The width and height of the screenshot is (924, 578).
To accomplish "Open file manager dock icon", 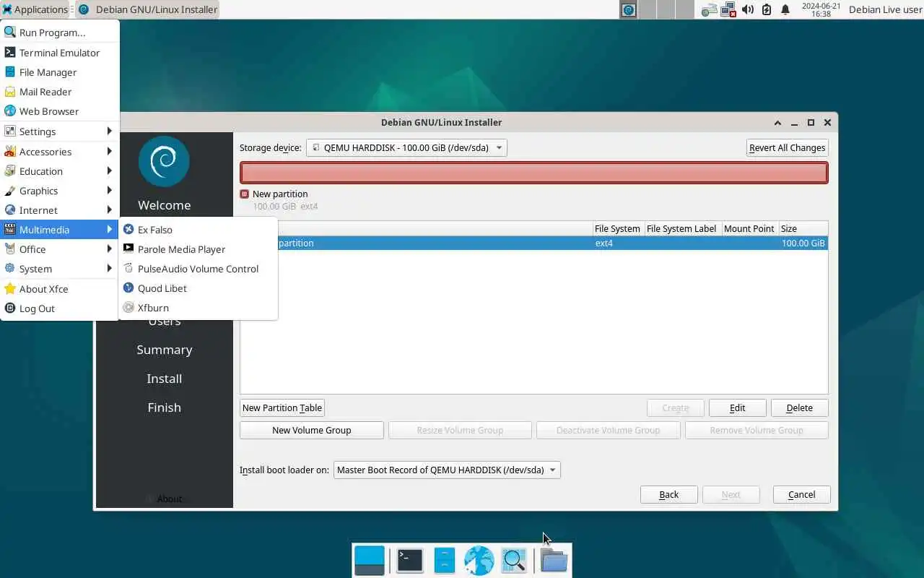I will 445,560.
